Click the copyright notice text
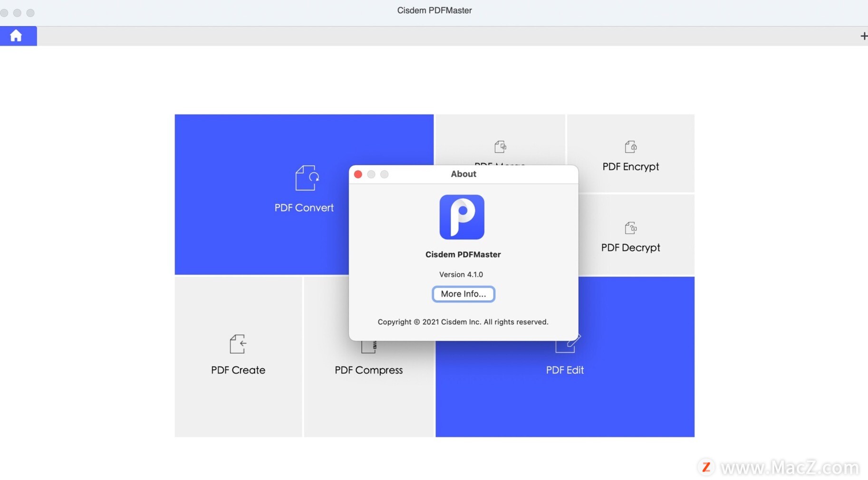 pos(463,322)
